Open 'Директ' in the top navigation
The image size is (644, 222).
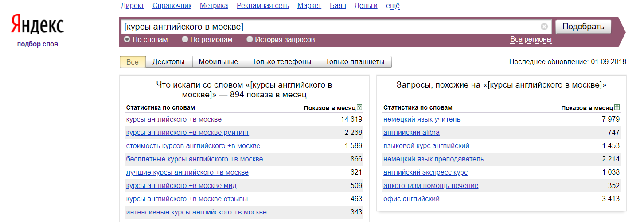point(133,5)
